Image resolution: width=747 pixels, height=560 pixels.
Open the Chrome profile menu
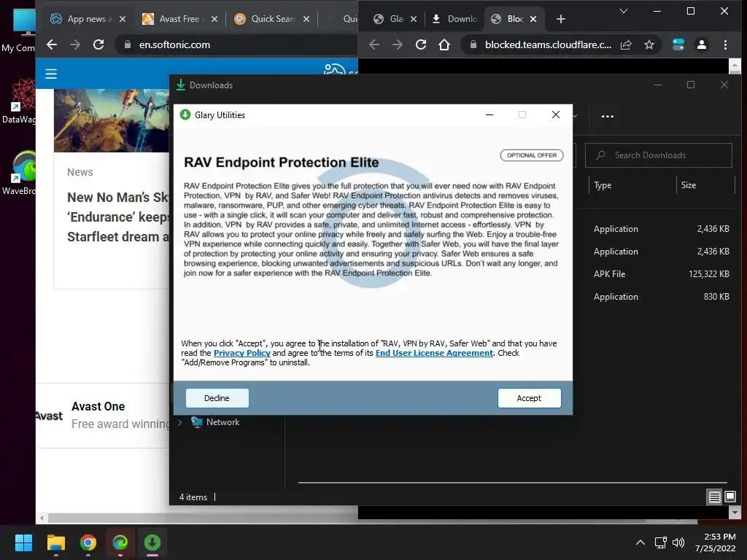(x=701, y=44)
